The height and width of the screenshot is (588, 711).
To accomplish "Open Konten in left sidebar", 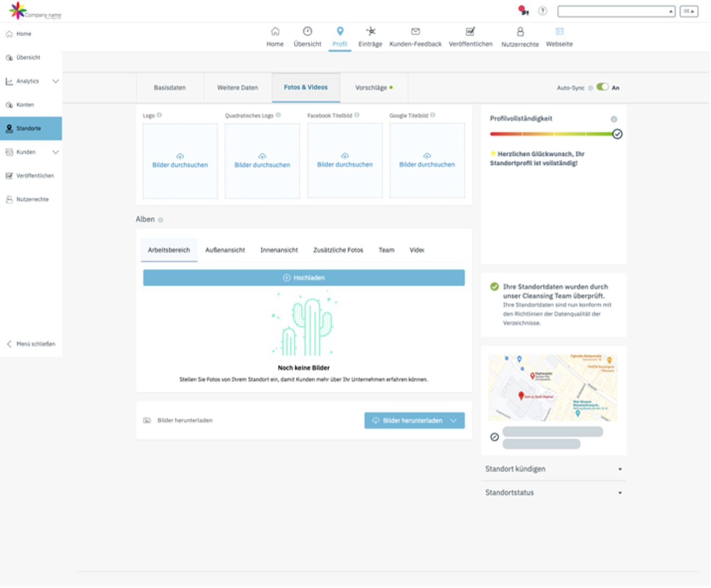I will pyautogui.click(x=31, y=105).
